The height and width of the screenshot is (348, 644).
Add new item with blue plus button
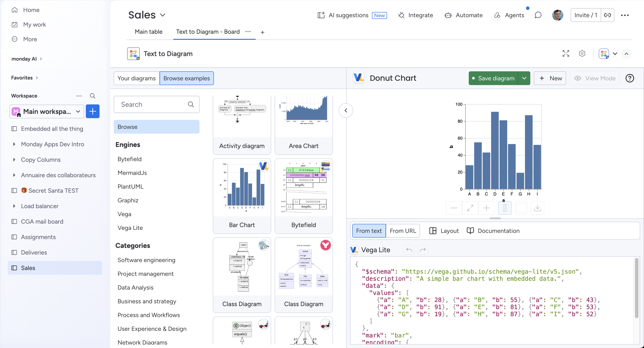[x=92, y=111]
